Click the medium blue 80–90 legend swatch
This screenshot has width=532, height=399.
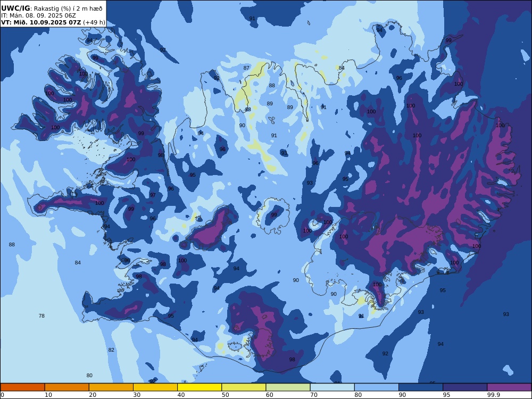tap(377, 387)
